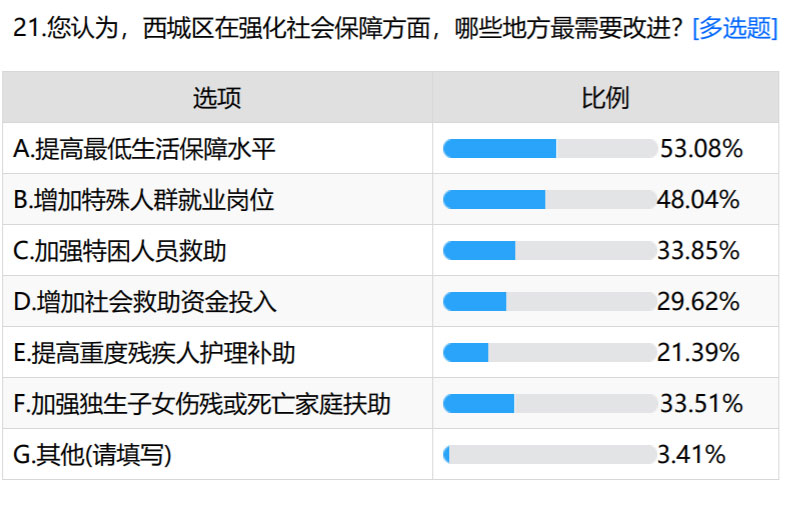Click the 48.04% progress bar
Screen dimensions: 800x517
[x=550, y=200]
